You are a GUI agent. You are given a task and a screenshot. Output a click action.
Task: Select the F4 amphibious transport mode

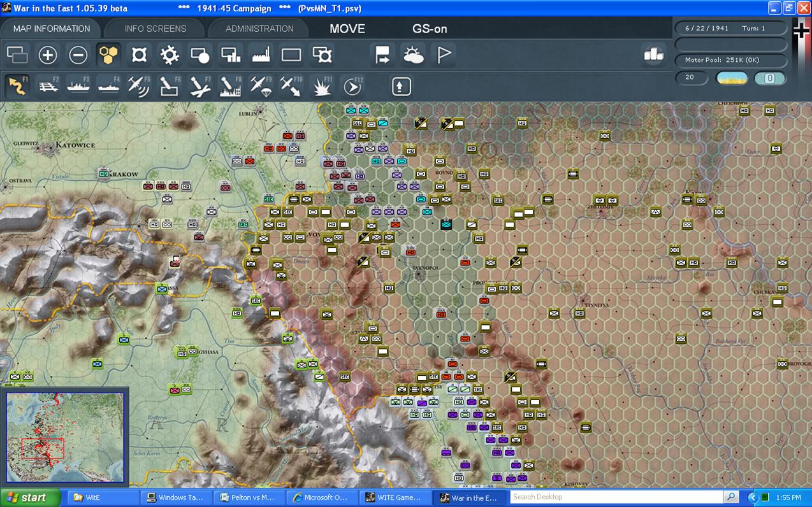(x=109, y=86)
